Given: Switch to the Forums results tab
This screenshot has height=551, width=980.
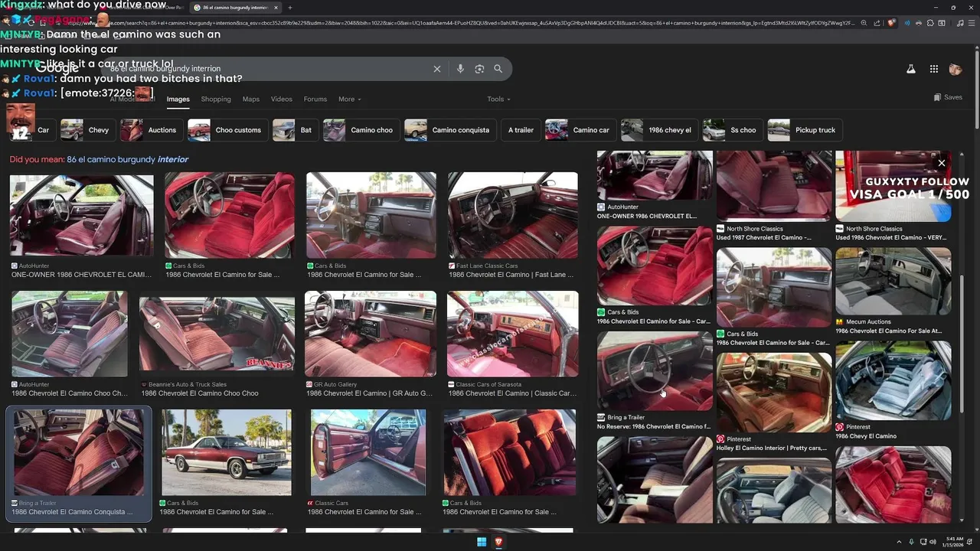Looking at the screenshot, I should [315, 99].
